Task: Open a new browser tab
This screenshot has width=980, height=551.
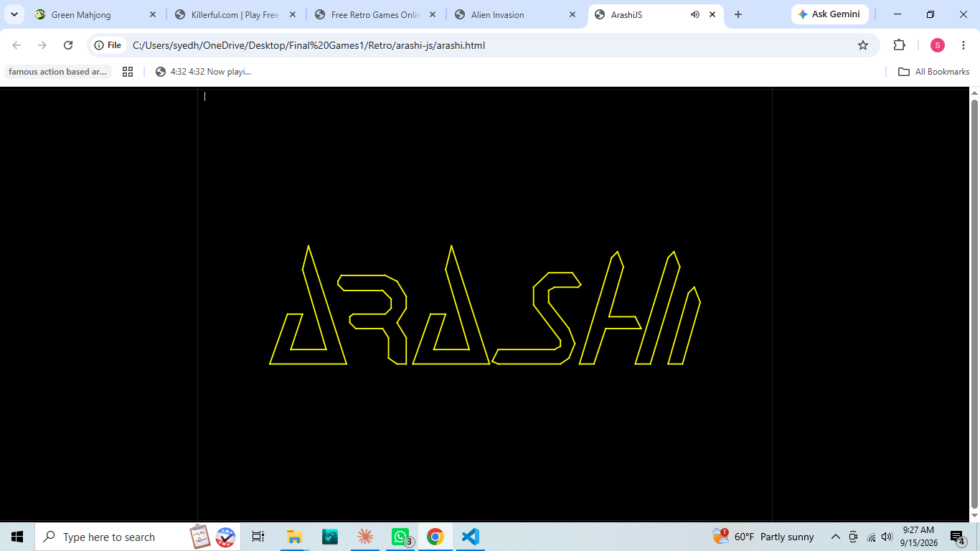Action: [x=738, y=14]
